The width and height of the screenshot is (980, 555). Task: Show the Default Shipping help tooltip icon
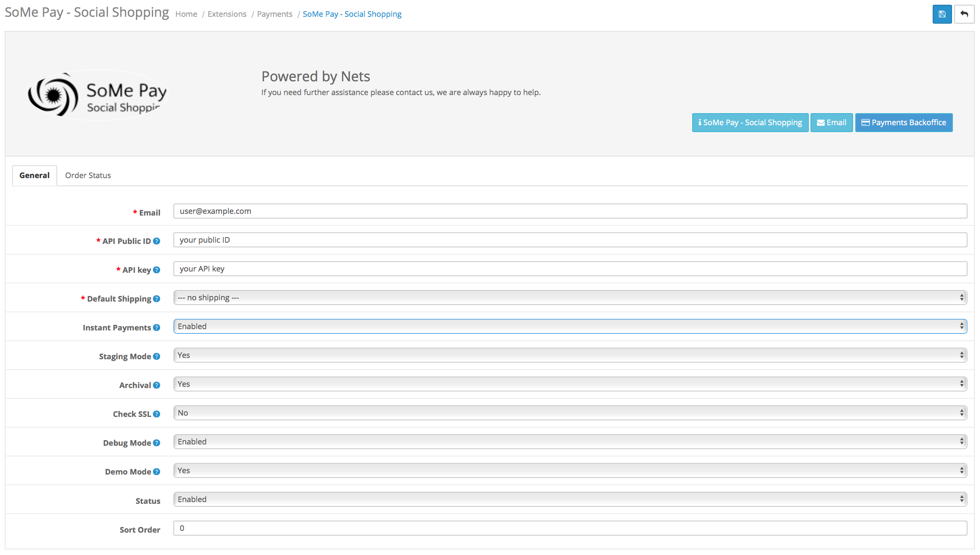157,299
